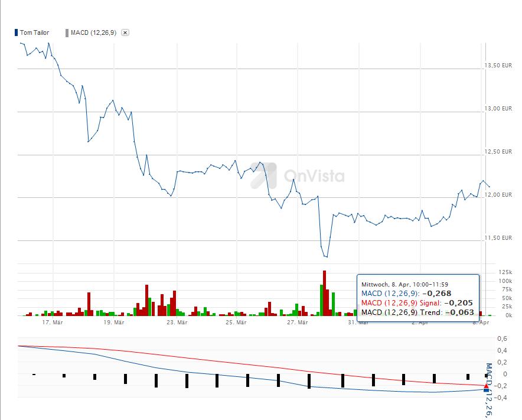Click the MACD Signal value -0,205
Viewport: 522px width, 420px height.
(458, 303)
